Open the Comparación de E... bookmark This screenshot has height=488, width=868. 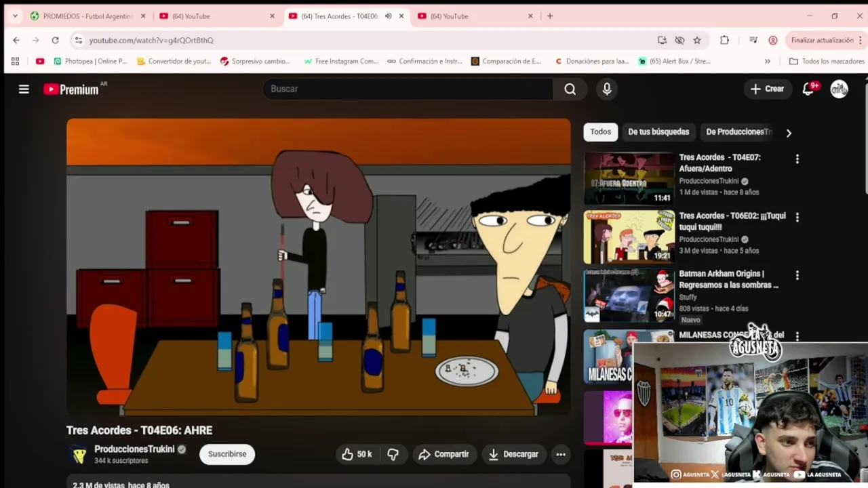click(506, 61)
